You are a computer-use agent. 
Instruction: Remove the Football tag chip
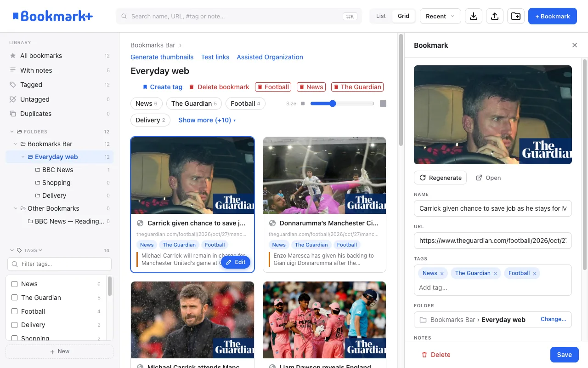click(x=534, y=274)
